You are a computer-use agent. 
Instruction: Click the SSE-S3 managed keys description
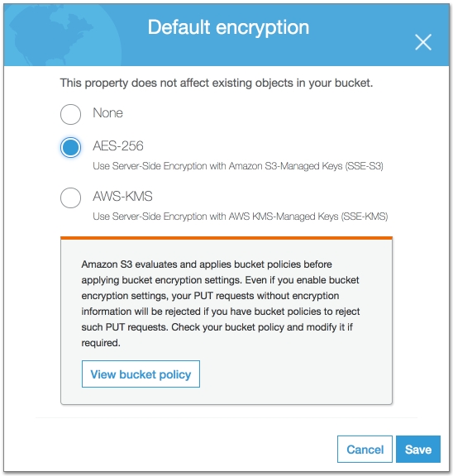click(238, 166)
